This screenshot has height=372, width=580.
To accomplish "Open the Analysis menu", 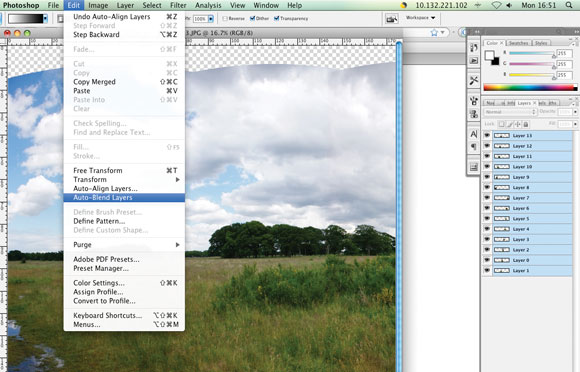I will click(208, 5).
